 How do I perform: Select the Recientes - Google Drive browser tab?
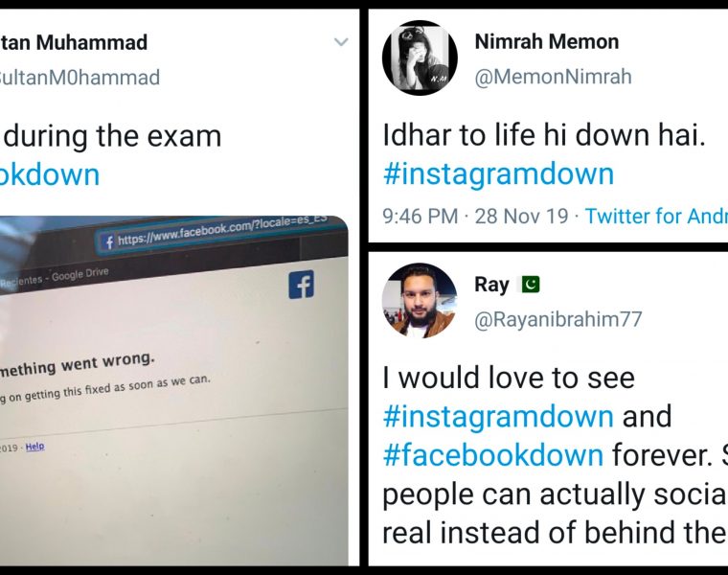(x=55, y=276)
